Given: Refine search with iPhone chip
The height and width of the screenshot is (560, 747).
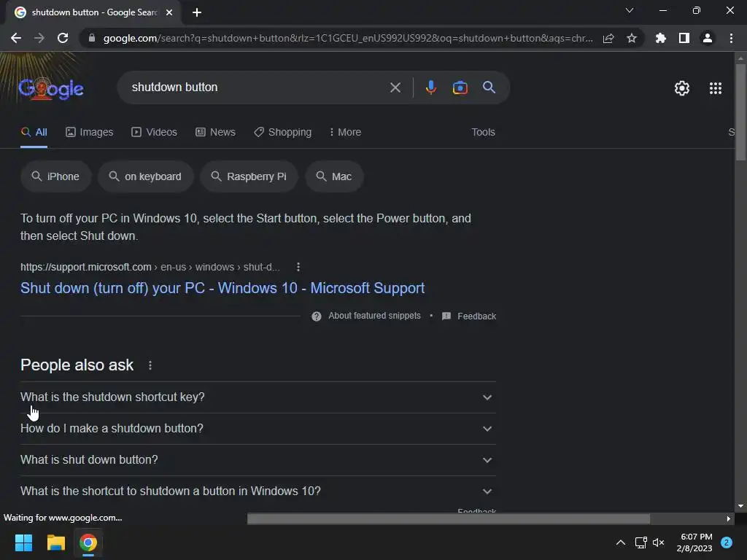Looking at the screenshot, I should click(55, 176).
